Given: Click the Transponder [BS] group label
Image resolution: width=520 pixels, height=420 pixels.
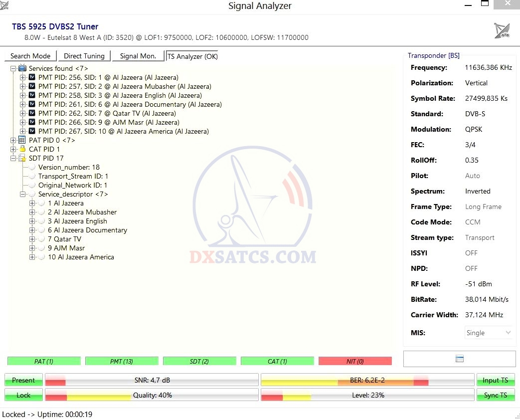Looking at the screenshot, I should 433,55.
